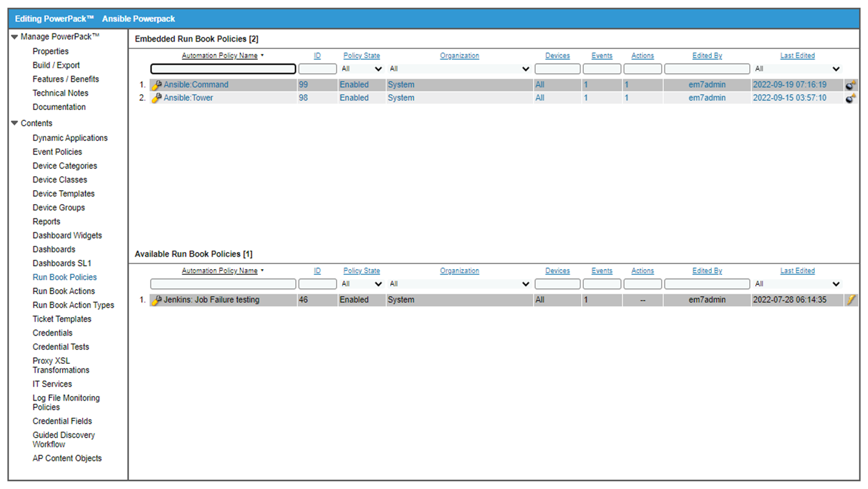Open Log File Monitoring Policies

pyautogui.click(x=66, y=403)
